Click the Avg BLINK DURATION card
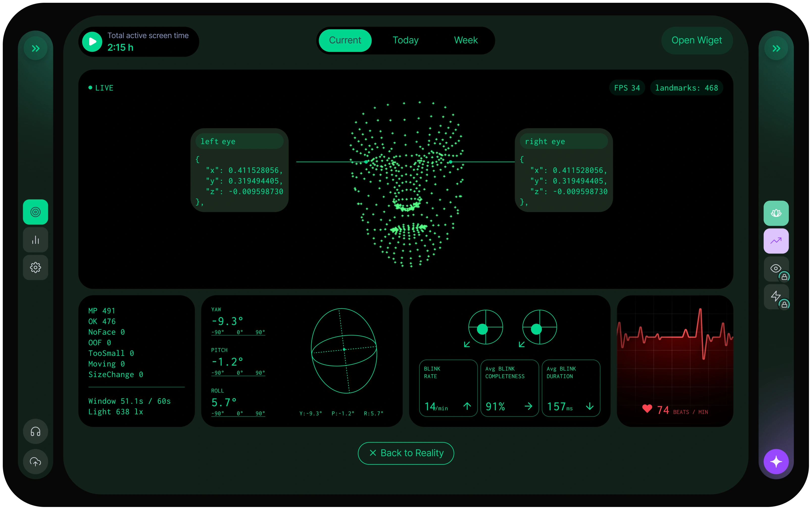This screenshot has height=510, width=812. pyautogui.click(x=571, y=388)
